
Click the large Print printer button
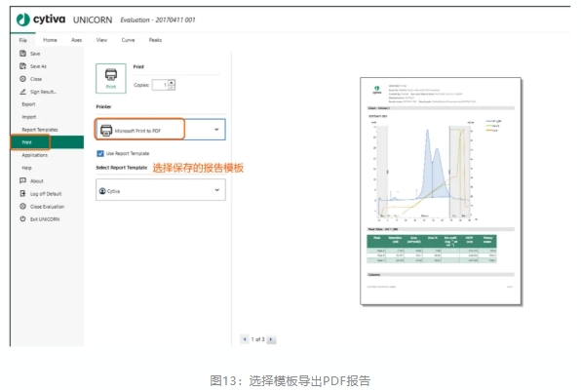[111, 78]
